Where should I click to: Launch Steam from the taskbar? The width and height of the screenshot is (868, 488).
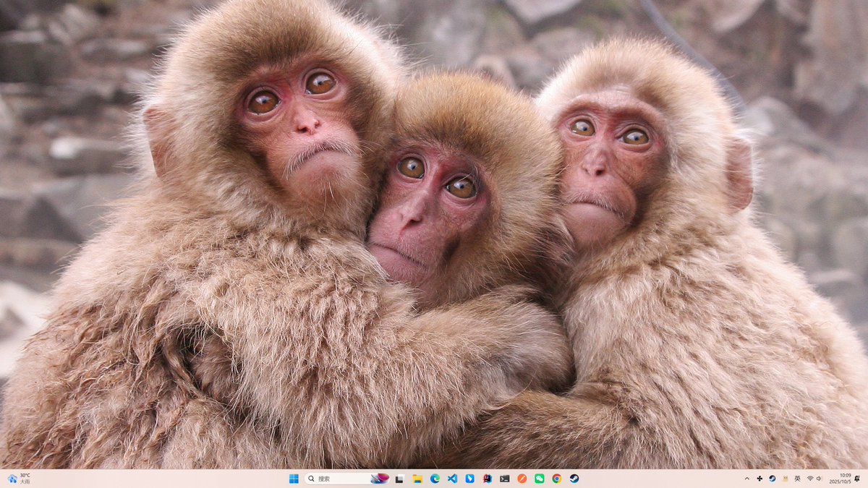[x=574, y=479]
